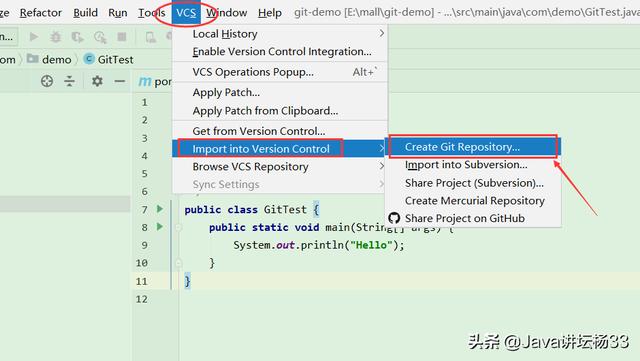640x361 pixels.
Task: Select Apply Patch from Clipboard
Action: pos(280,111)
